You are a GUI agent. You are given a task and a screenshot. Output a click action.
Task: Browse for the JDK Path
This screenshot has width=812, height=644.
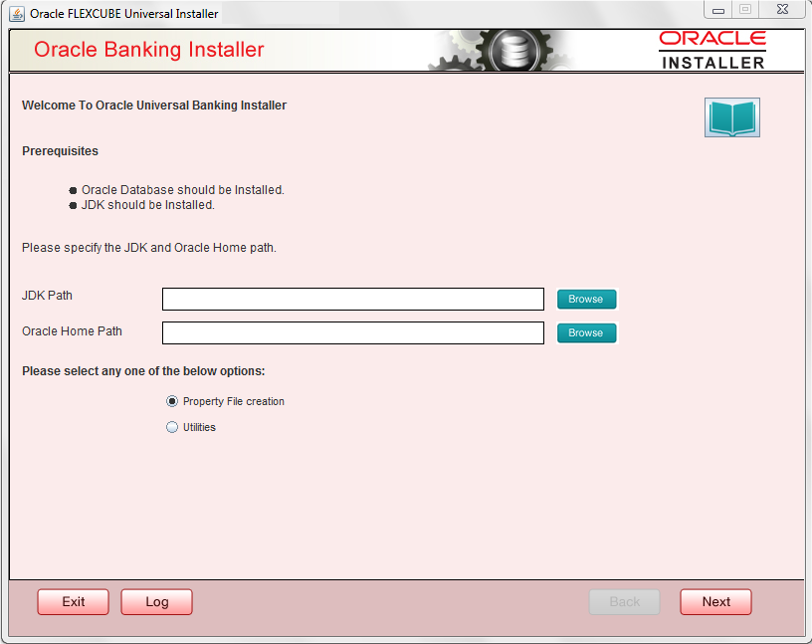pos(587,299)
